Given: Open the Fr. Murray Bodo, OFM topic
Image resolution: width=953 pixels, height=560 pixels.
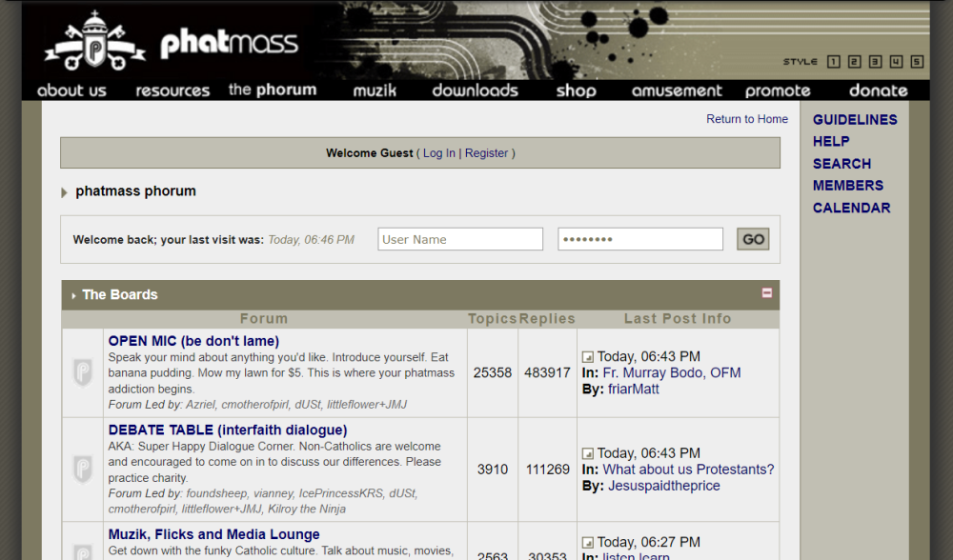Looking at the screenshot, I should point(672,373).
